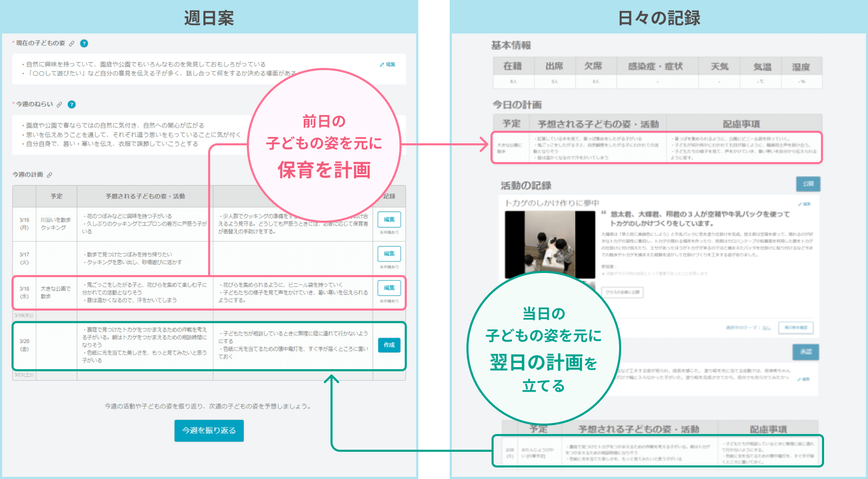Viewport: 868px width, 479px height.
Task: Click the edit pencil on トカゲのしかけ作りに夢中 record
Action: click(801, 204)
